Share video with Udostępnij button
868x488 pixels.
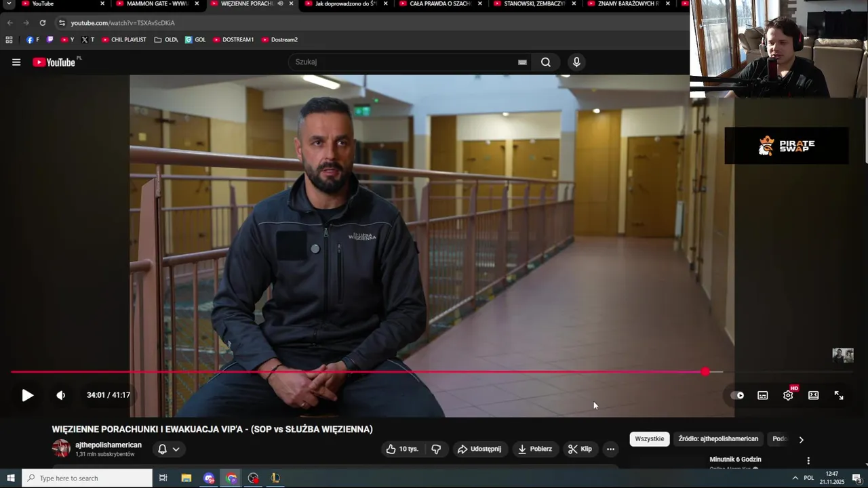[x=479, y=449]
